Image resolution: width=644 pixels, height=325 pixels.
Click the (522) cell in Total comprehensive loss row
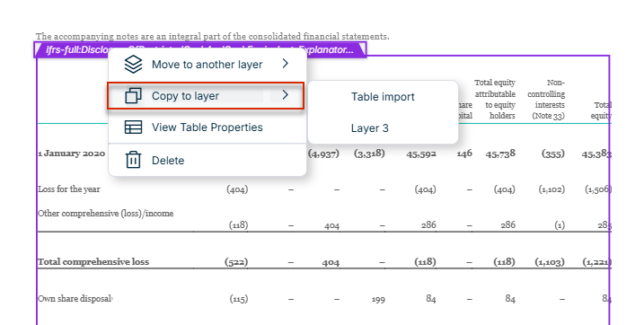tap(236, 262)
